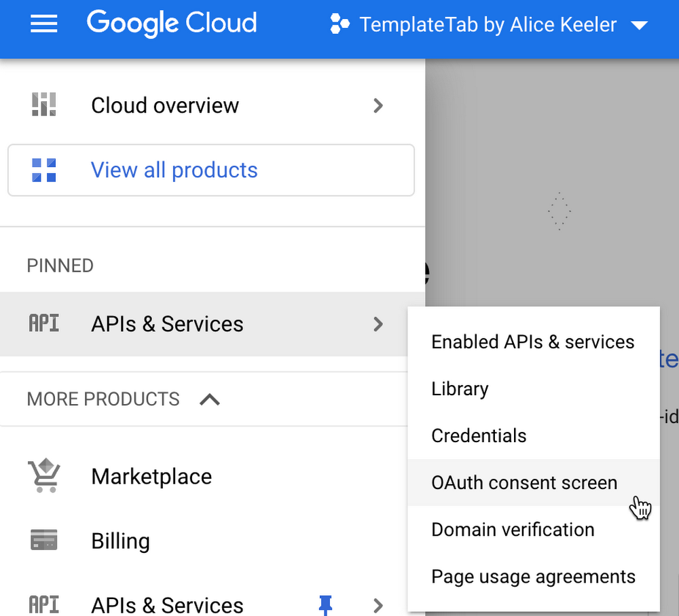The width and height of the screenshot is (679, 616).
Task: Open the project selector dropdown arrow
Action: click(x=639, y=26)
